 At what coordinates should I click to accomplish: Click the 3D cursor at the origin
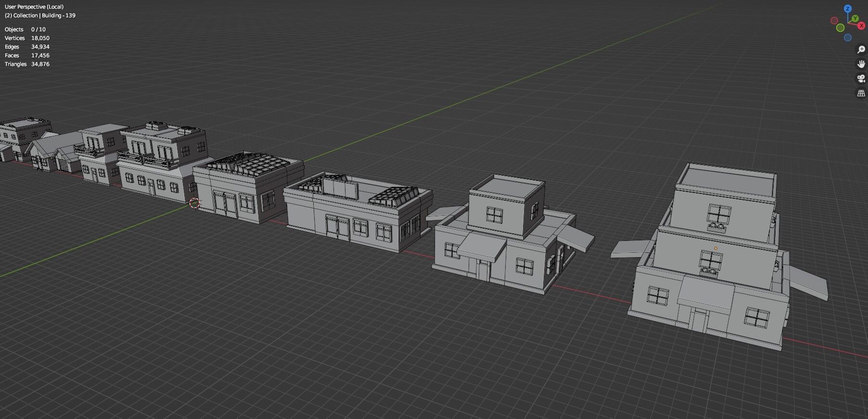pos(194,203)
